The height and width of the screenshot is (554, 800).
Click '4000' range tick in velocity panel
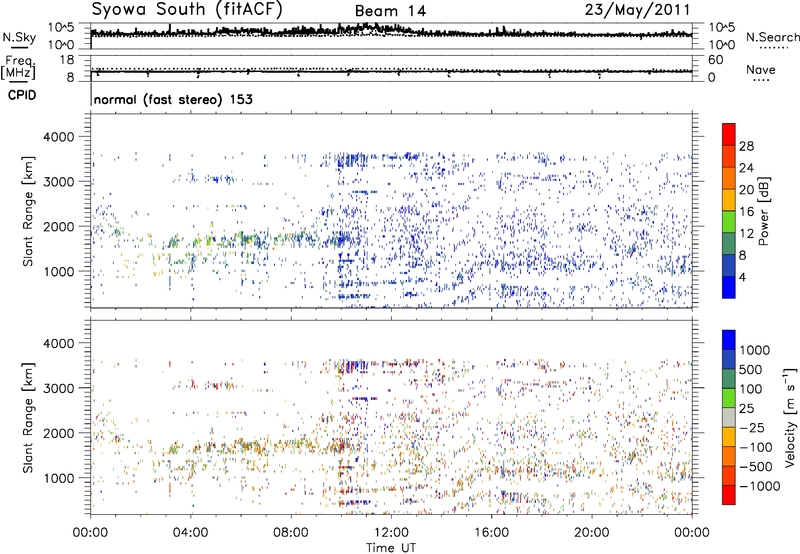click(58, 343)
